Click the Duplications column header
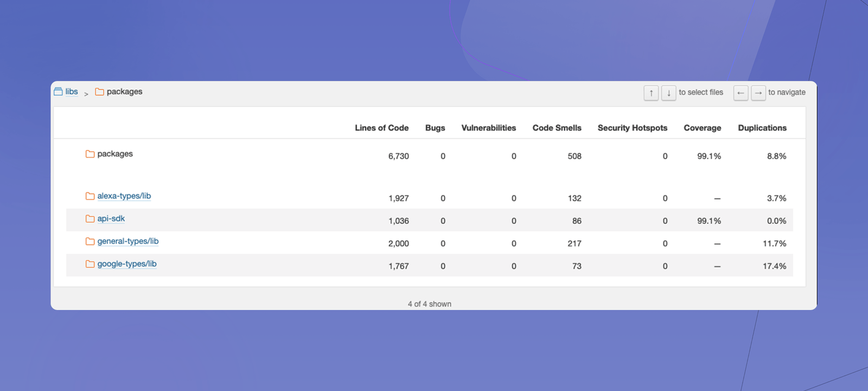Viewport: 868px width, 391px height. (x=762, y=128)
